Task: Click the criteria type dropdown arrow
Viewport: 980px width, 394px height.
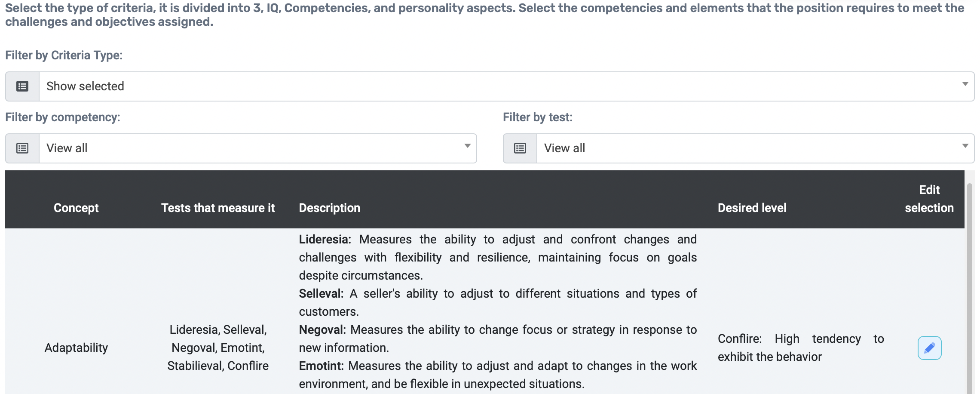Action: 965,84
